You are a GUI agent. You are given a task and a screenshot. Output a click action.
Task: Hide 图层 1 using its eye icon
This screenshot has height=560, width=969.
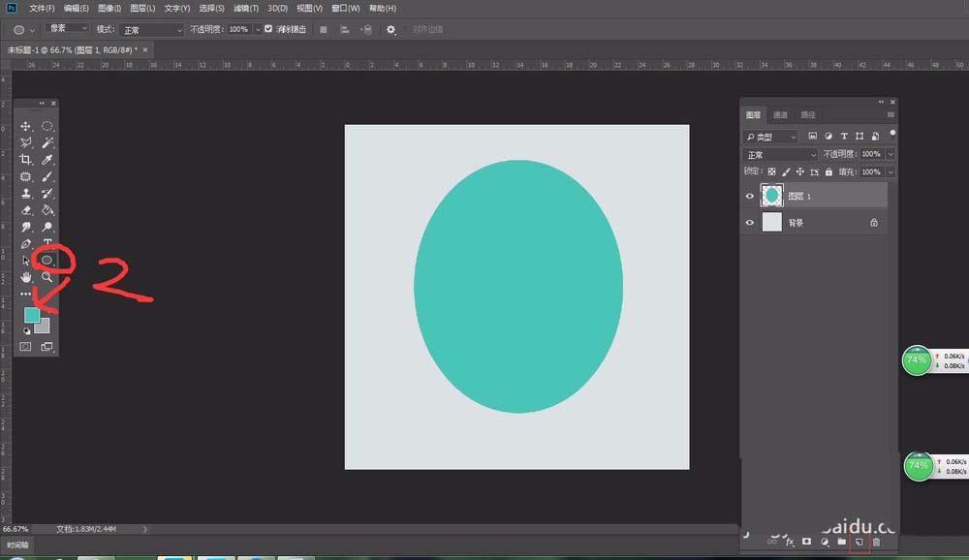(750, 196)
